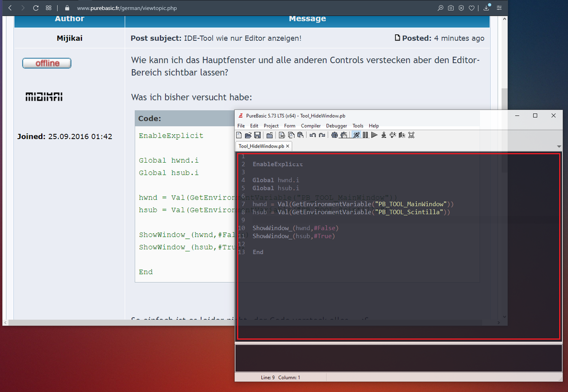This screenshot has height=392, width=568.
Task: Click the browser scrollbar up arrow
Action: (504, 19)
